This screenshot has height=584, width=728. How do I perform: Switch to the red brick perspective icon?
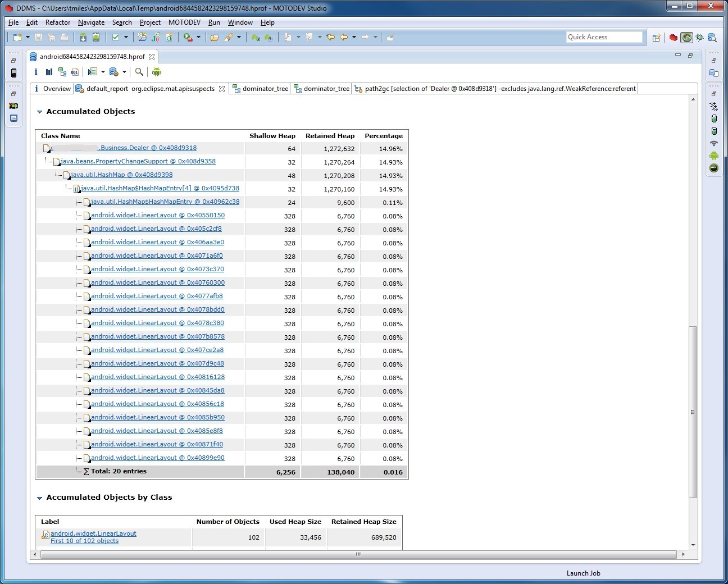point(673,38)
